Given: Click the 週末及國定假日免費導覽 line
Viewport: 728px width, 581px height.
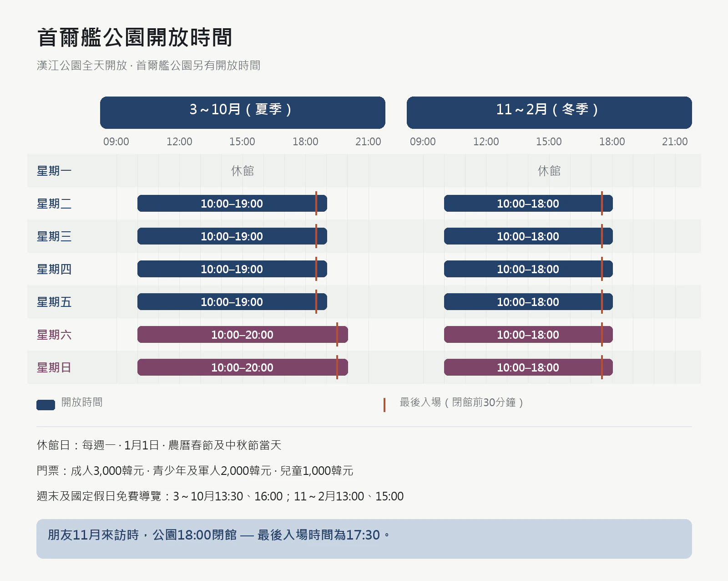Looking at the screenshot, I should (220, 496).
